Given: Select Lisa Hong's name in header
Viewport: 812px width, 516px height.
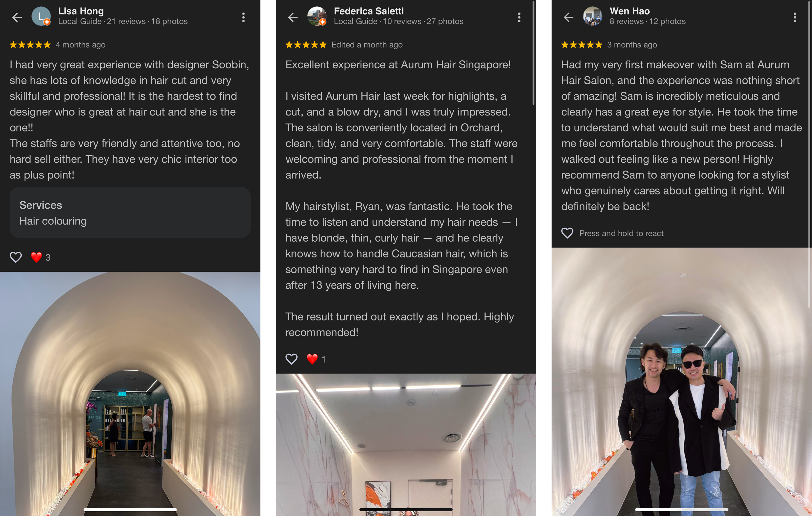Looking at the screenshot, I should (81, 11).
